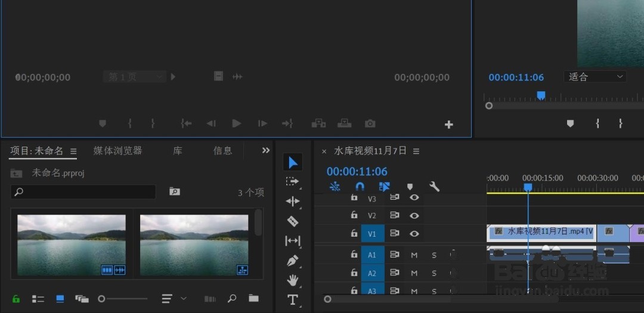The image size is (644, 313).
Task: Click Drag Video Only filmstrip icon
Action: coord(218,76)
